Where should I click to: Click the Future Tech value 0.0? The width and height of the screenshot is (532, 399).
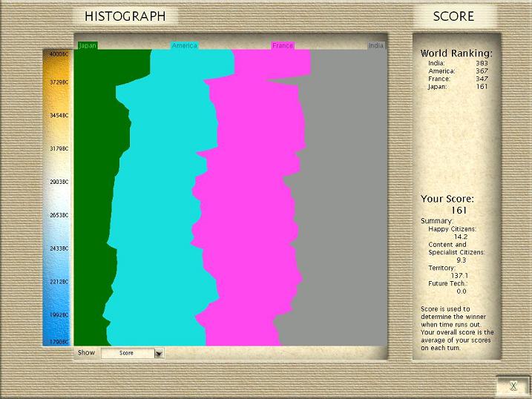[462, 291]
